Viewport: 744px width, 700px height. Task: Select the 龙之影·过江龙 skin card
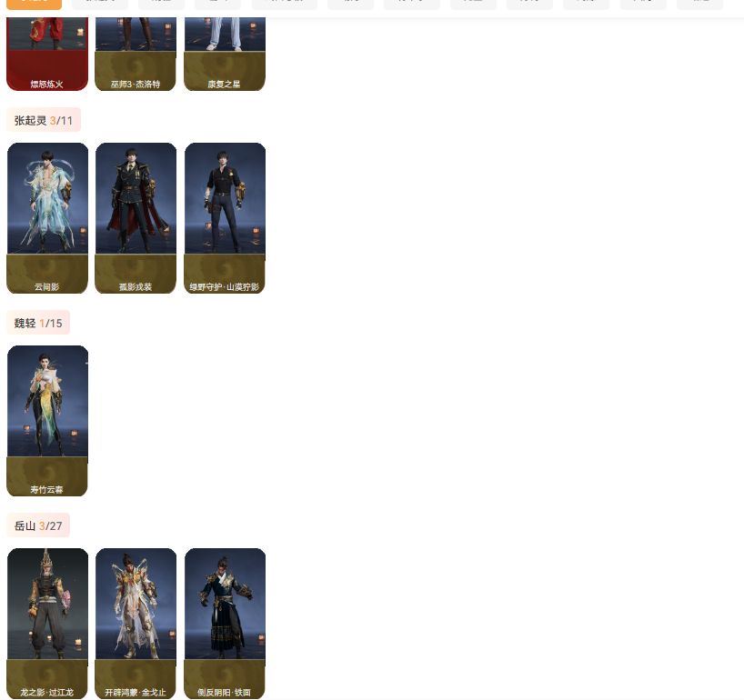(x=47, y=624)
